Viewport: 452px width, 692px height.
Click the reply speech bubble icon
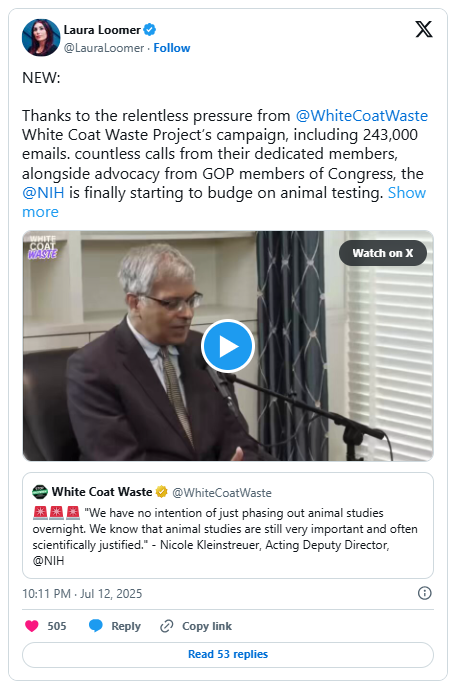coord(95,626)
